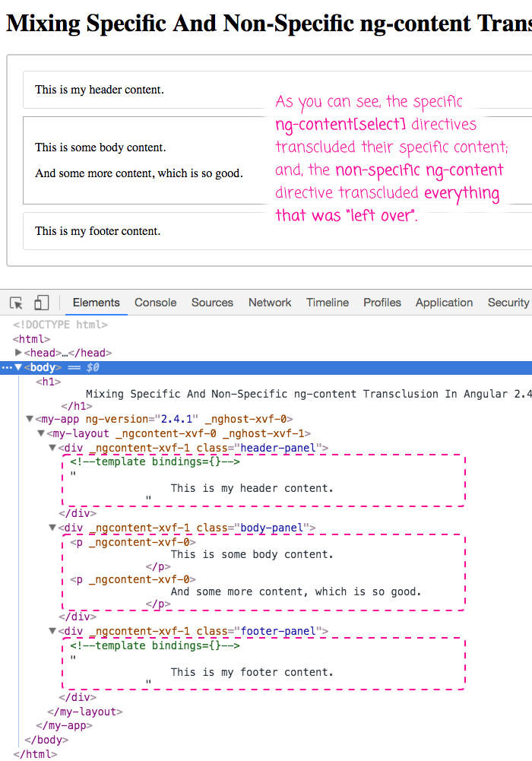Viewport: 532px width, 761px height.
Task: Switch to the Console tab
Action: 155,303
